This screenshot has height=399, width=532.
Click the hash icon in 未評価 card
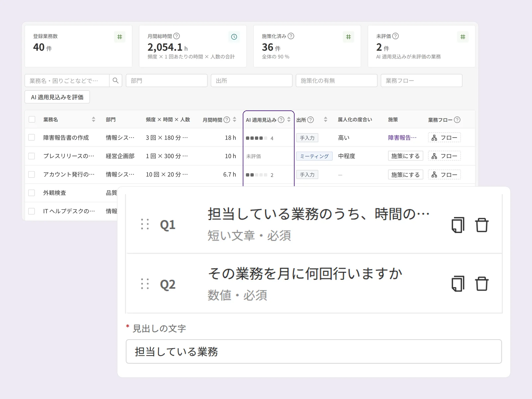(463, 37)
